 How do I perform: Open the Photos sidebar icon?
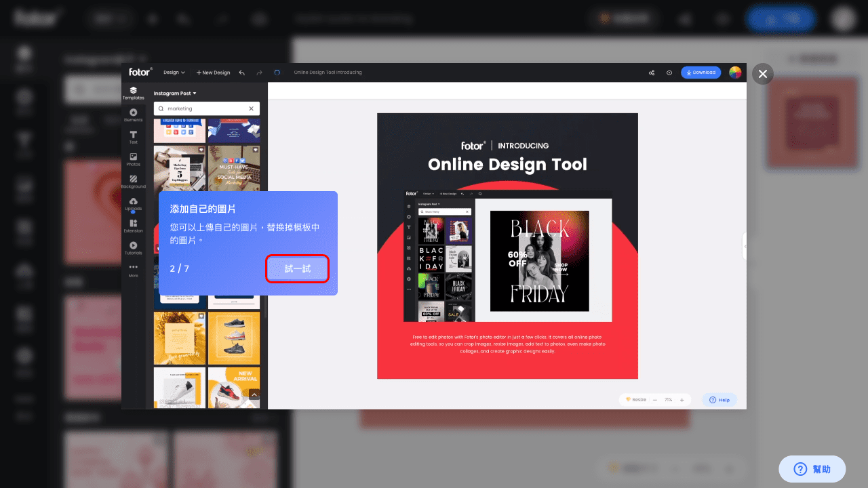pos(133,159)
